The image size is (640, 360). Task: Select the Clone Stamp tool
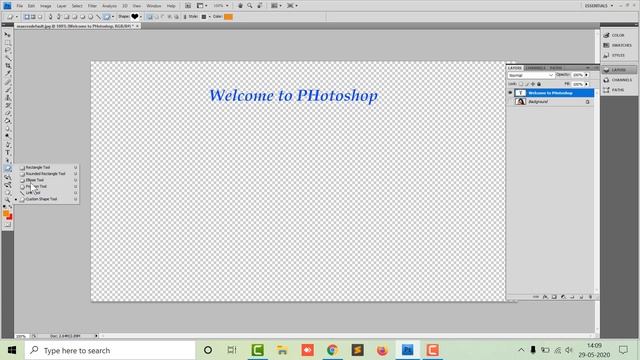click(7, 98)
